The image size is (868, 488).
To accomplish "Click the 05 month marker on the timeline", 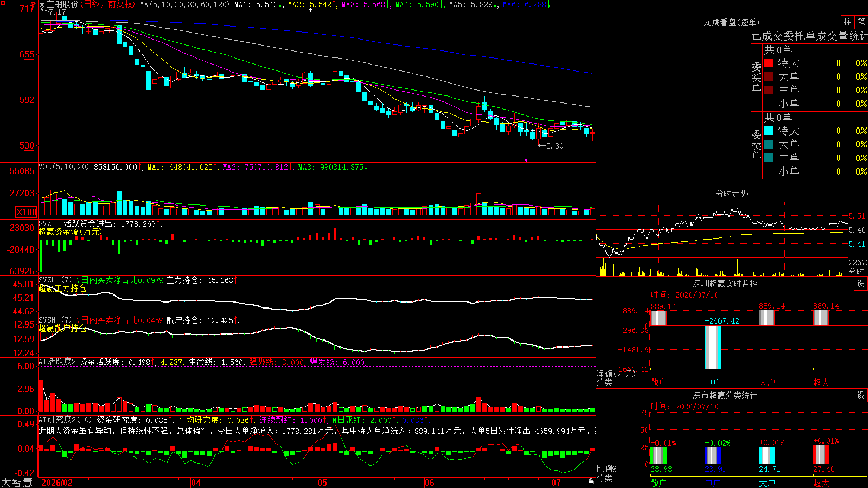I will 322,483.
